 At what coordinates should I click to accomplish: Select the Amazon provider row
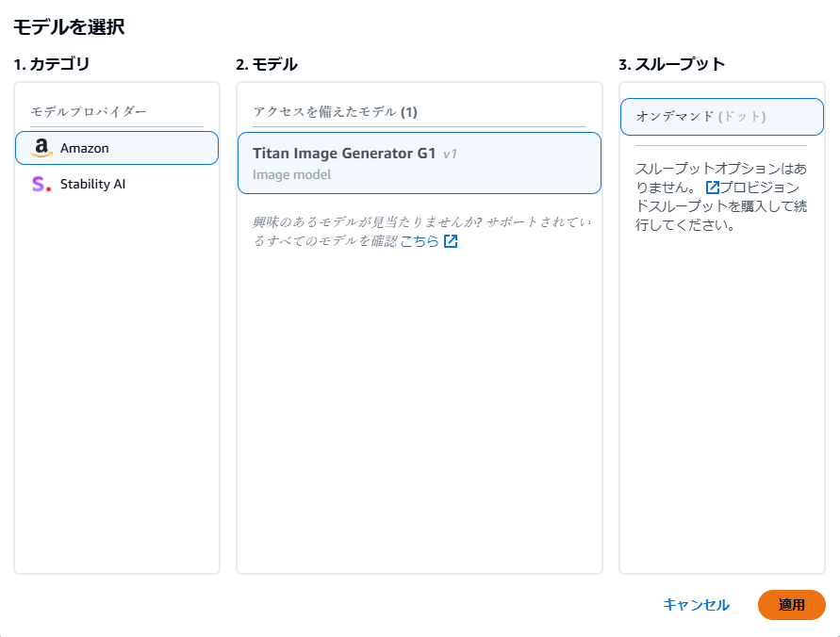(117, 148)
